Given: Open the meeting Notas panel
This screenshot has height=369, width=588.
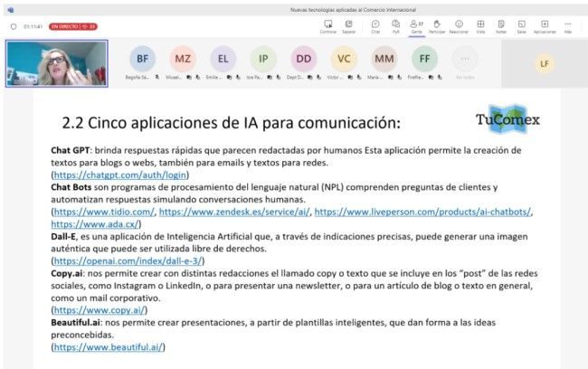Looking at the screenshot, I should tap(501, 24).
